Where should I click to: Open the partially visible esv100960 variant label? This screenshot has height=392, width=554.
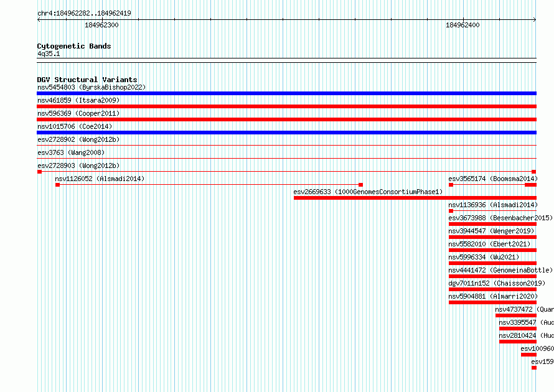click(537, 348)
